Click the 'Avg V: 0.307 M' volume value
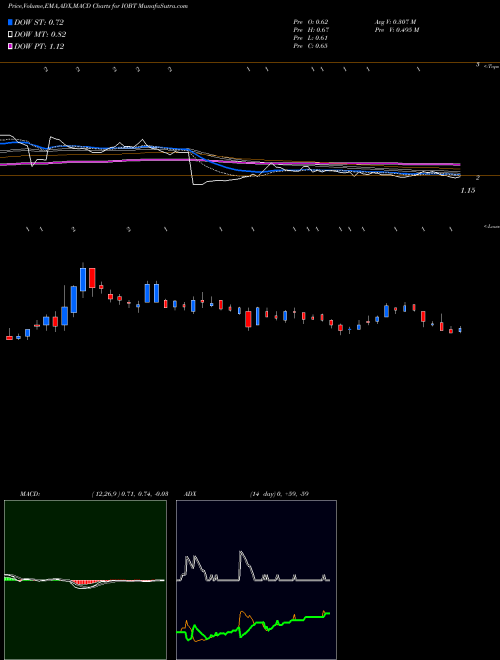 pyautogui.click(x=395, y=22)
